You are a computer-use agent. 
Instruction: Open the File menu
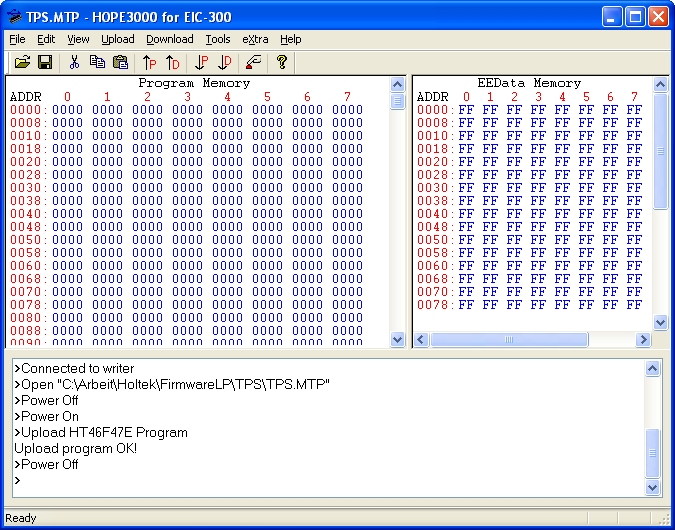[x=17, y=39]
